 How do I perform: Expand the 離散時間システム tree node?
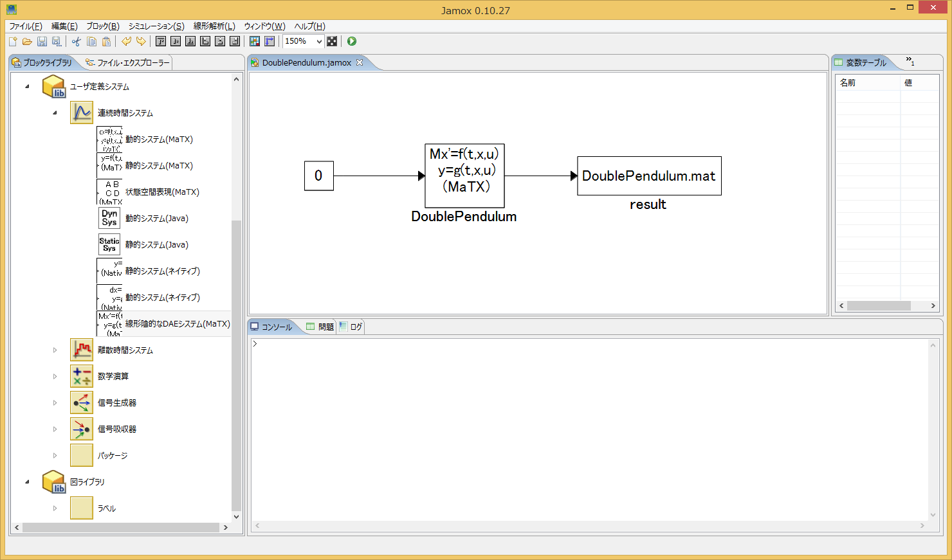click(55, 350)
